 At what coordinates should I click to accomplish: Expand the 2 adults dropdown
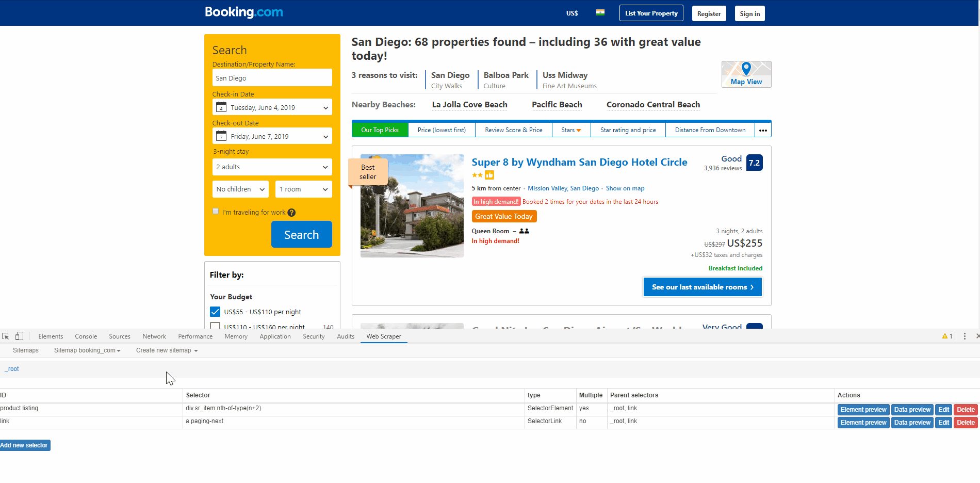click(x=272, y=167)
